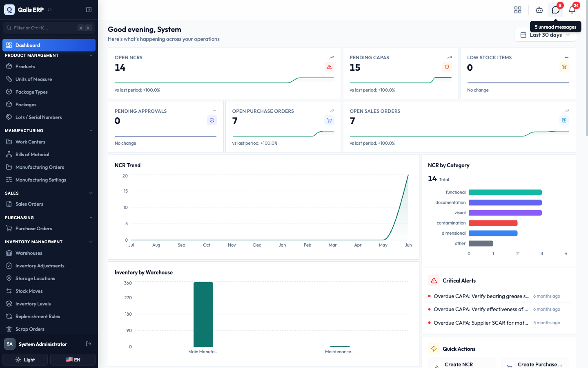Open Units of Measure page
The width and height of the screenshot is (588, 368).
(49, 79)
